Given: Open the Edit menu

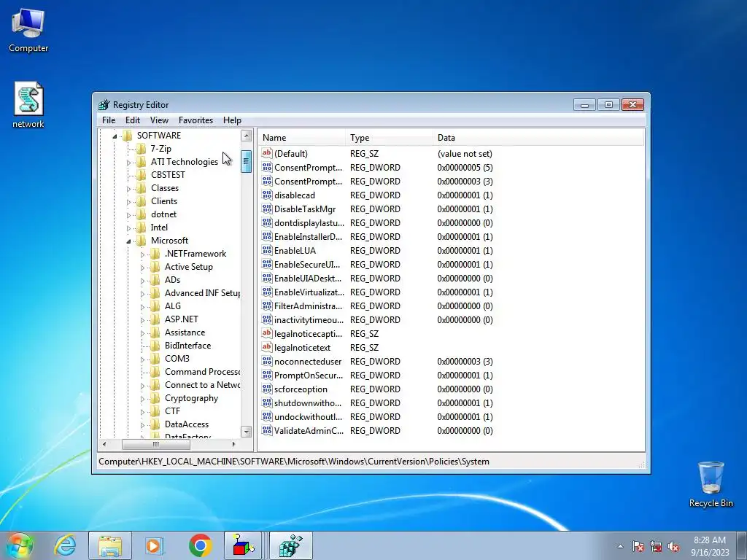Looking at the screenshot, I should pos(133,120).
